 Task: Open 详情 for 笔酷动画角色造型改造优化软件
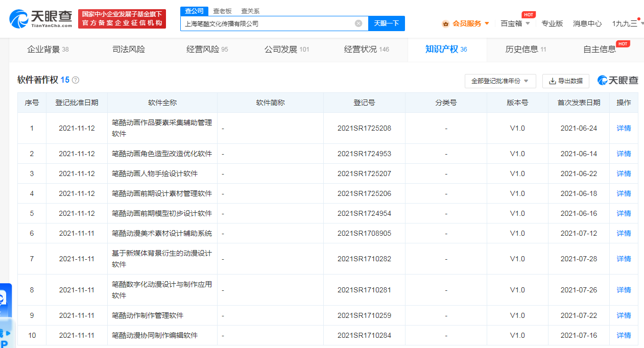coord(624,154)
